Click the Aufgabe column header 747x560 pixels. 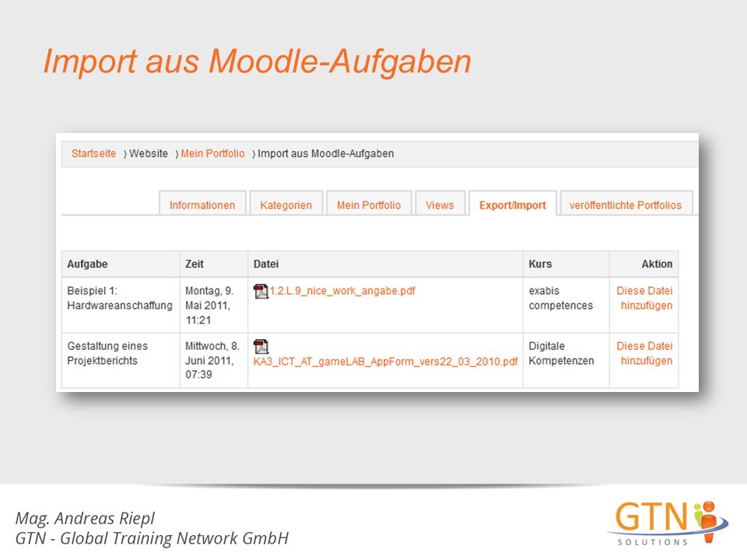pos(121,264)
